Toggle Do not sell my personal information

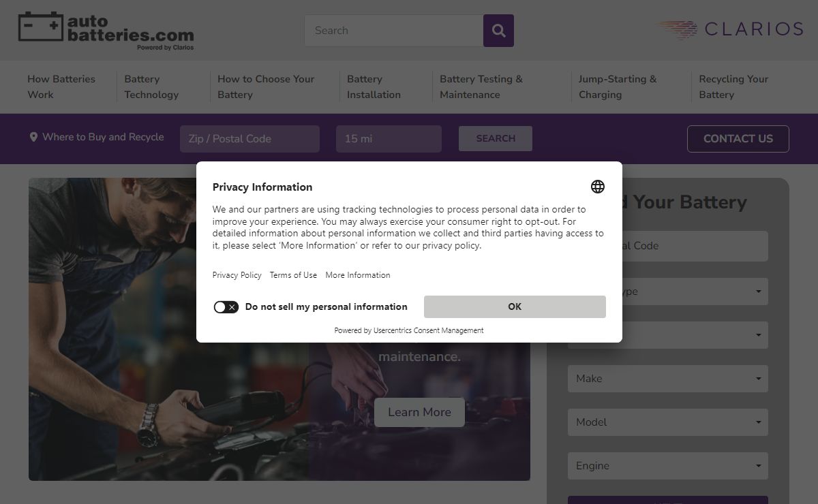tap(226, 307)
